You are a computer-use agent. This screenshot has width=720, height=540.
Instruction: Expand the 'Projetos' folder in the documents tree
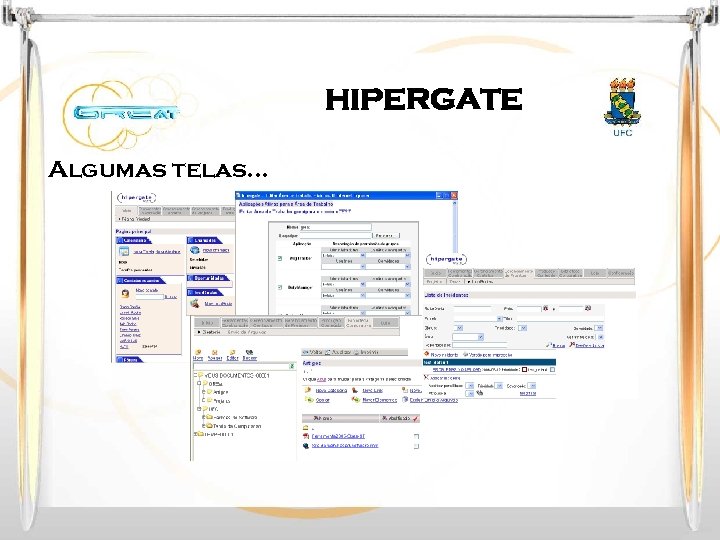pos(204,400)
